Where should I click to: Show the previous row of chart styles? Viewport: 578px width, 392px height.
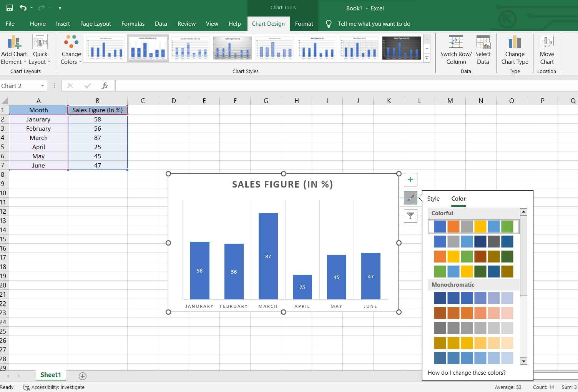pyautogui.click(x=427, y=39)
